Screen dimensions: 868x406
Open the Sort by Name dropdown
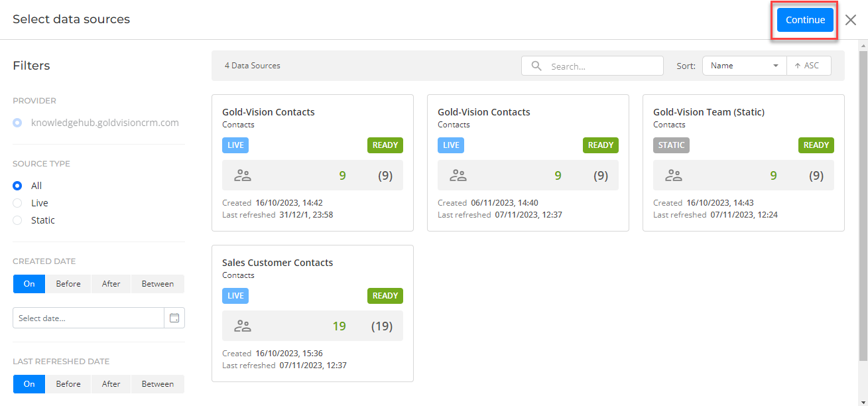[745, 66]
